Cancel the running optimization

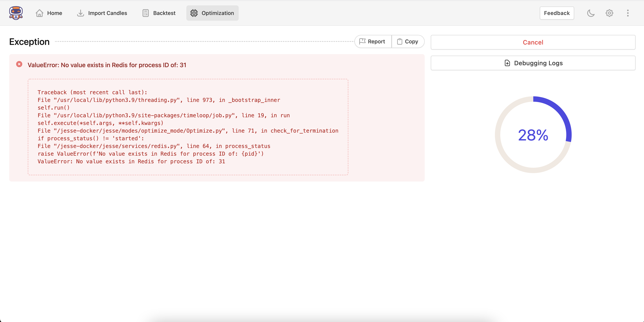tap(533, 42)
